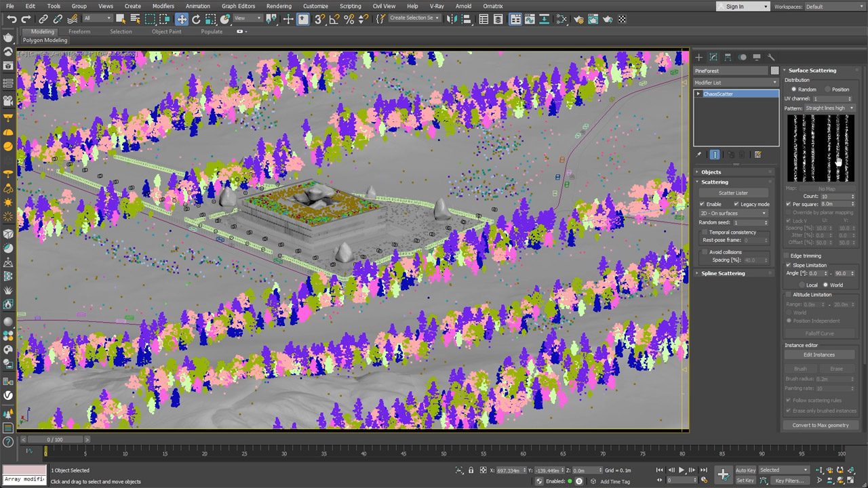This screenshot has height=488, width=868.
Task: Click the Align tool icon
Action: (x=465, y=19)
